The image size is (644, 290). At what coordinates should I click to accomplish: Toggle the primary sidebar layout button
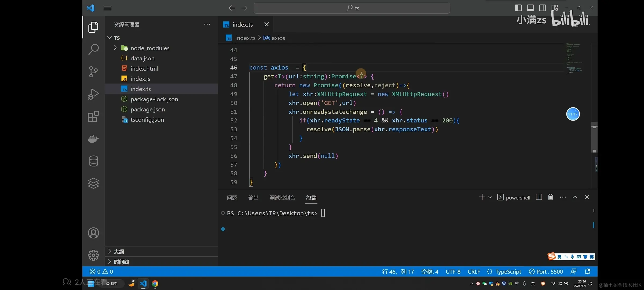pyautogui.click(x=518, y=8)
